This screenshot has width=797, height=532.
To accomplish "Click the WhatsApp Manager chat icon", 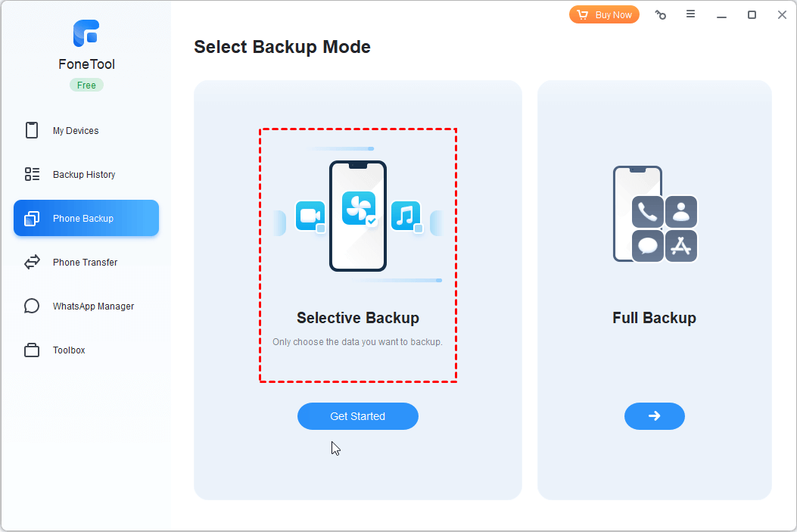I will pos(32,306).
